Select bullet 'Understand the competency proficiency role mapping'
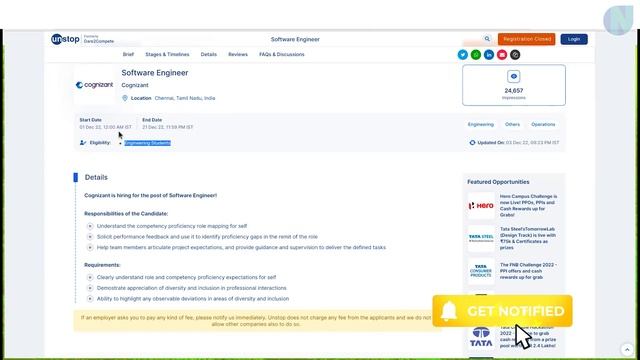This screenshot has height=360, width=640. tap(172, 226)
